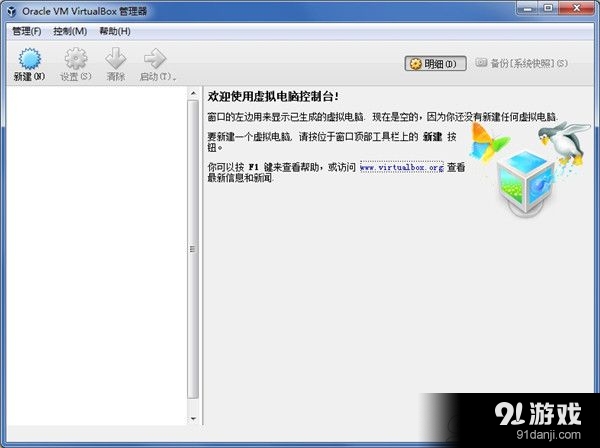Image resolution: width=600 pixels, height=448 pixels.
Task: Click the VM list scrollbar up arrow
Action: [193, 93]
